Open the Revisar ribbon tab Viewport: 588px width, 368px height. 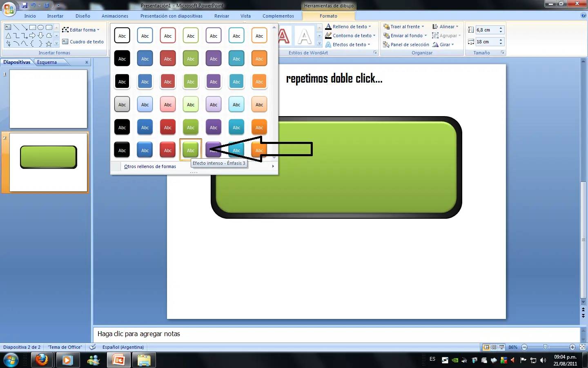(222, 16)
